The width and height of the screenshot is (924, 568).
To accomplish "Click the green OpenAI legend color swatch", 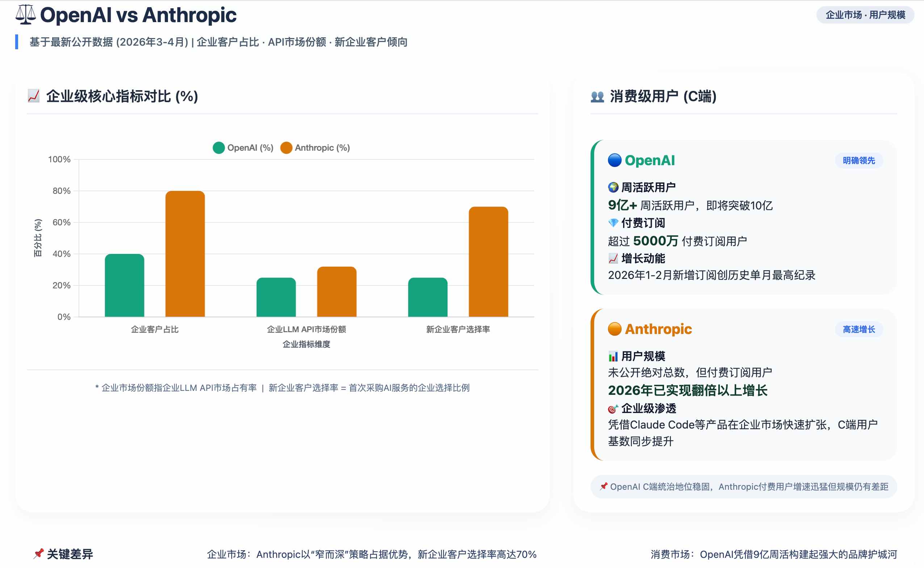I will (219, 148).
